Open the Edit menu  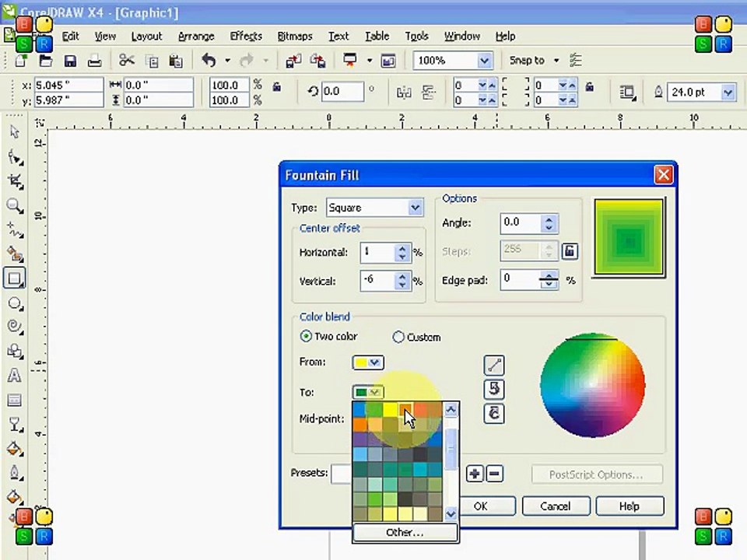[x=70, y=37]
